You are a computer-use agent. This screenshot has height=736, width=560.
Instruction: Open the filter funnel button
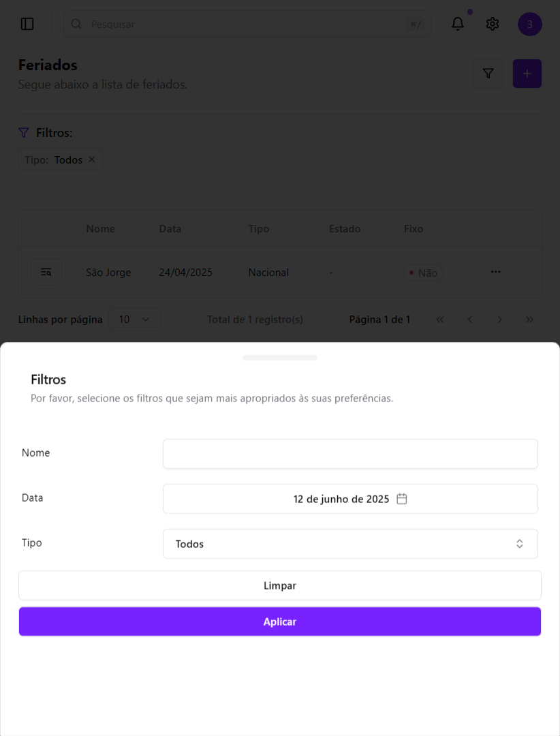(x=488, y=74)
